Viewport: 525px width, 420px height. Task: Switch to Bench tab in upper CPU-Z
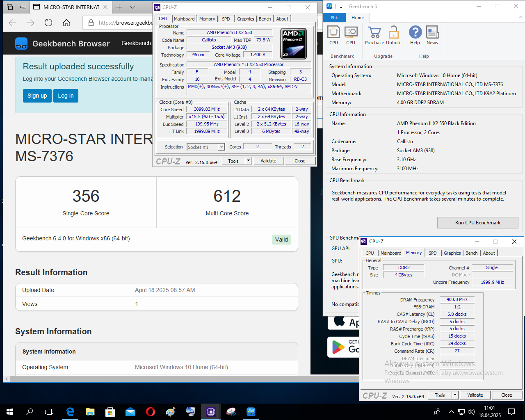pos(265,19)
